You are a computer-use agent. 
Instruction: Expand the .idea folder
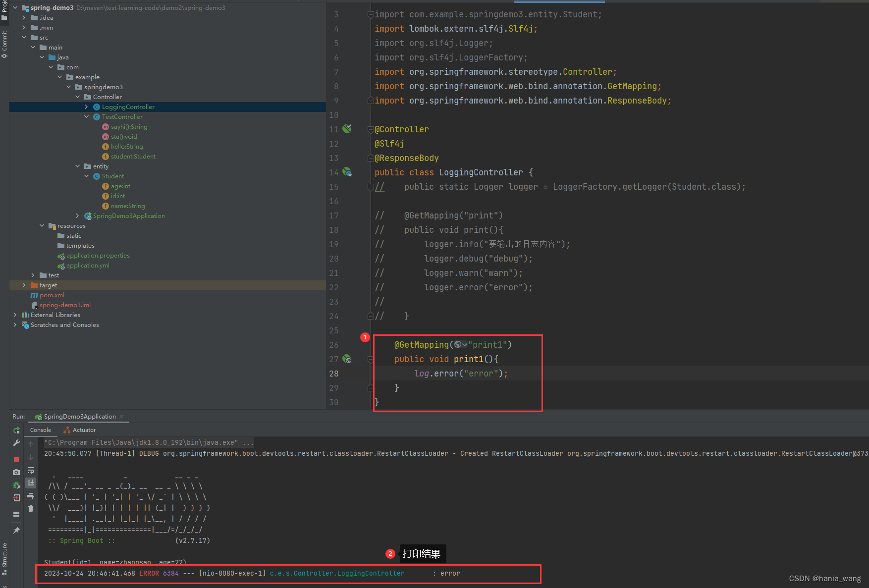pos(24,18)
